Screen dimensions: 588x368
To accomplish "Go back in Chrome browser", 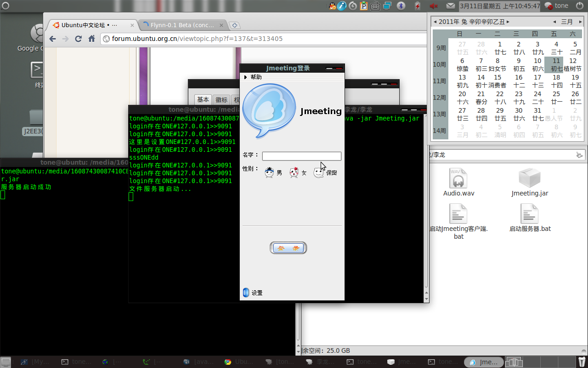I will [x=52, y=39].
